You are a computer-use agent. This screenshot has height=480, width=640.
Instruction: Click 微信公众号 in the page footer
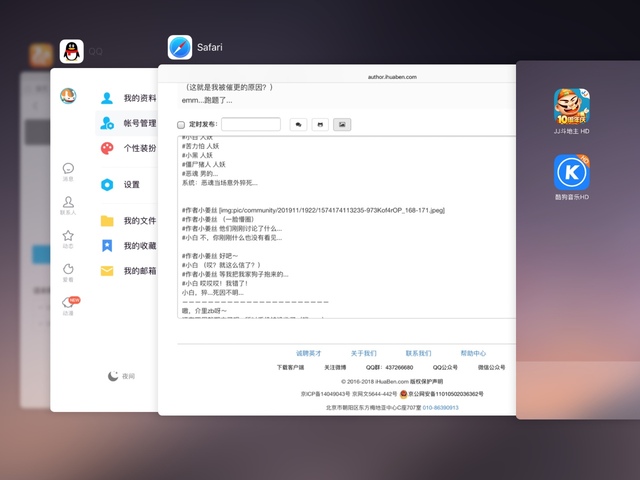491,367
